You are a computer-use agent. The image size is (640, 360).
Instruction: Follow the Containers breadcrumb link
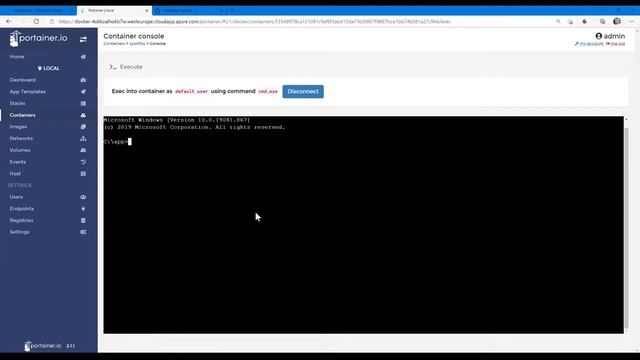114,44
